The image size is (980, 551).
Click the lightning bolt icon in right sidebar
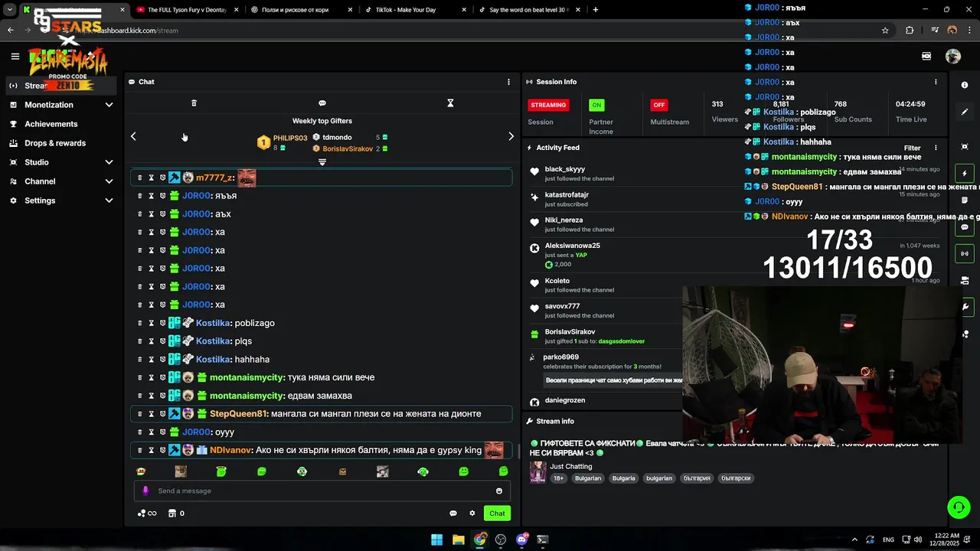tap(965, 174)
